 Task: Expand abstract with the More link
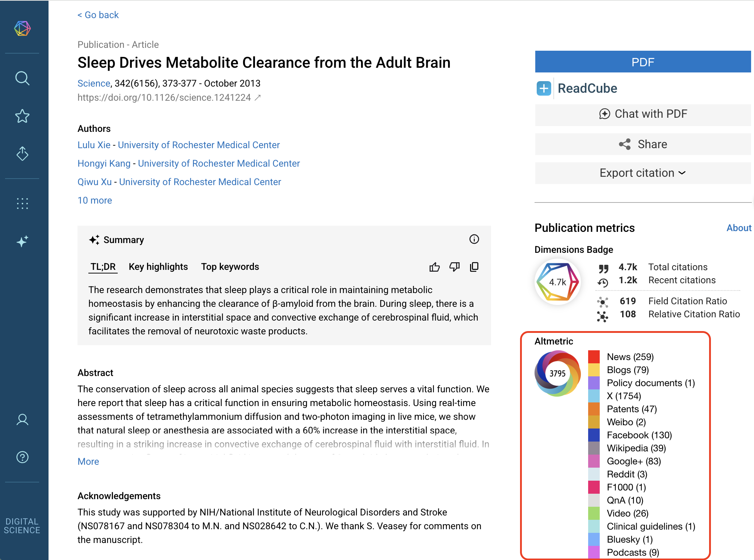pyautogui.click(x=88, y=461)
